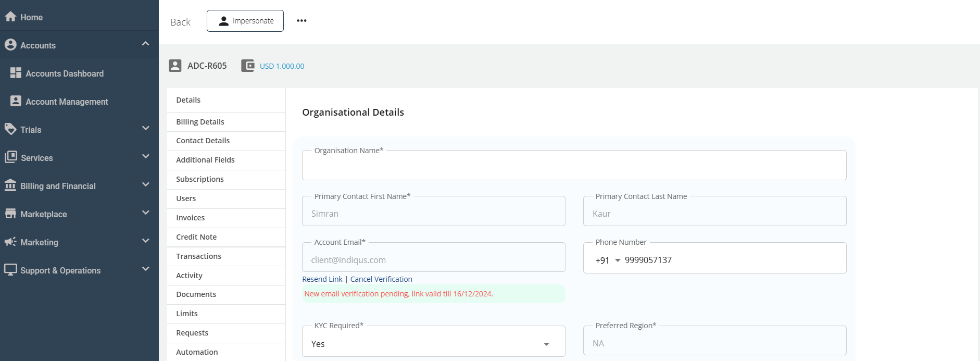This screenshot has height=361, width=980.
Task: Expand the Trials sidebar section
Action: tap(145, 128)
